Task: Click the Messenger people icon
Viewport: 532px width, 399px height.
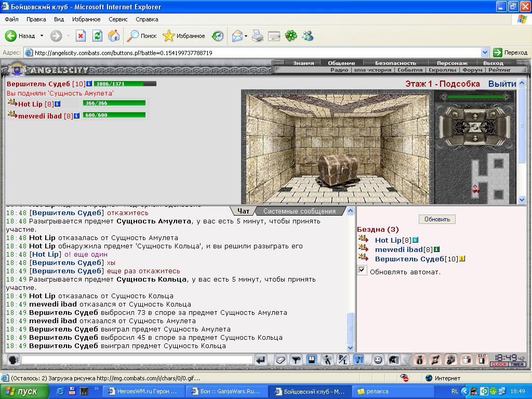Action: pos(308,36)
